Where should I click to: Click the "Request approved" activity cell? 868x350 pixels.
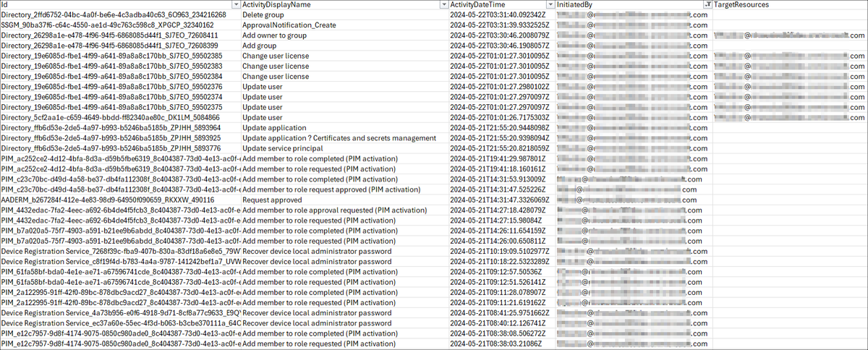[344, 199]
